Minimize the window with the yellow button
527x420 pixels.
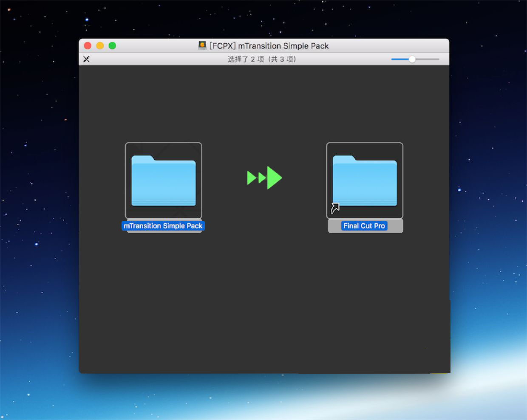tap(100, 45)
